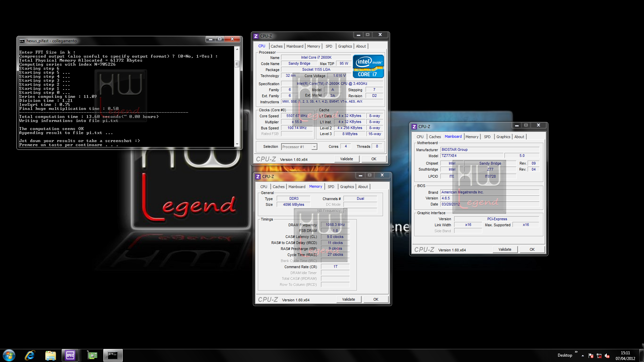Select About tab in Memory CPU-Z window

point(363,187)
